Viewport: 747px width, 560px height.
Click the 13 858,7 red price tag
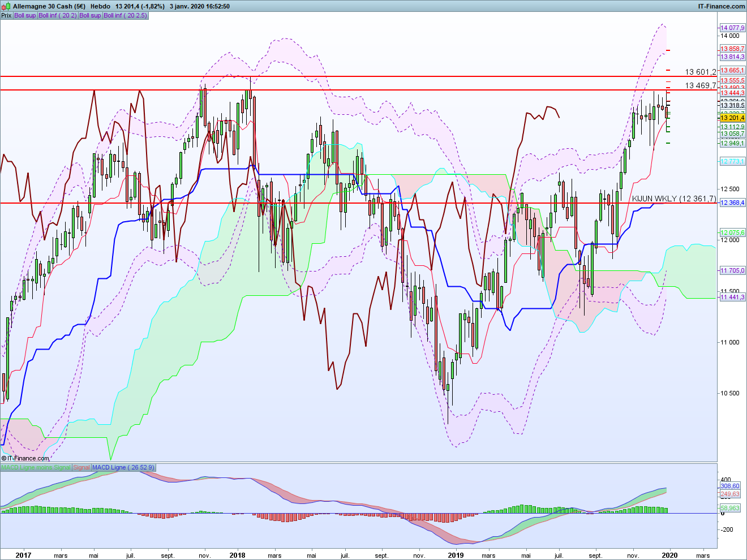tap(732, 49)
